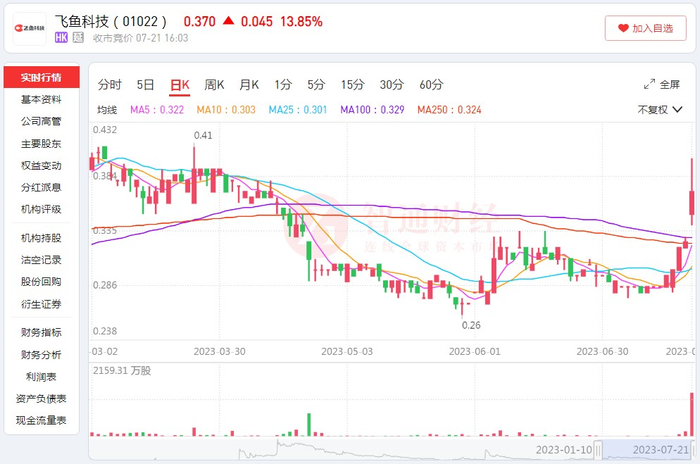Click the MA250：0.324 indicator label

pos(450,110)
